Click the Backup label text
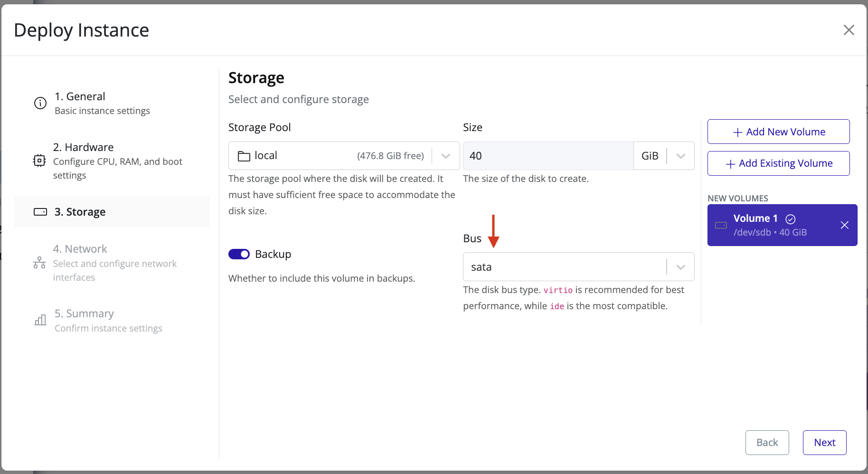Viewport: 868px width, 474px height. [273, 254]
